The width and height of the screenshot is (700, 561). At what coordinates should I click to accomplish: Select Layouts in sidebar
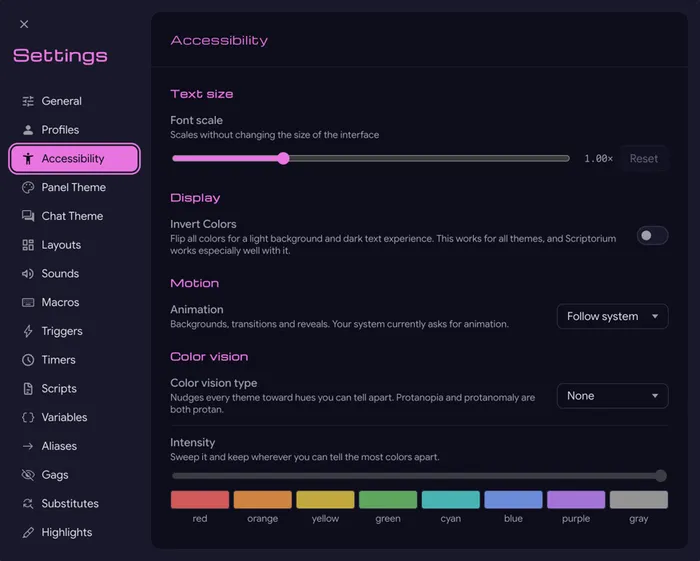75,245
